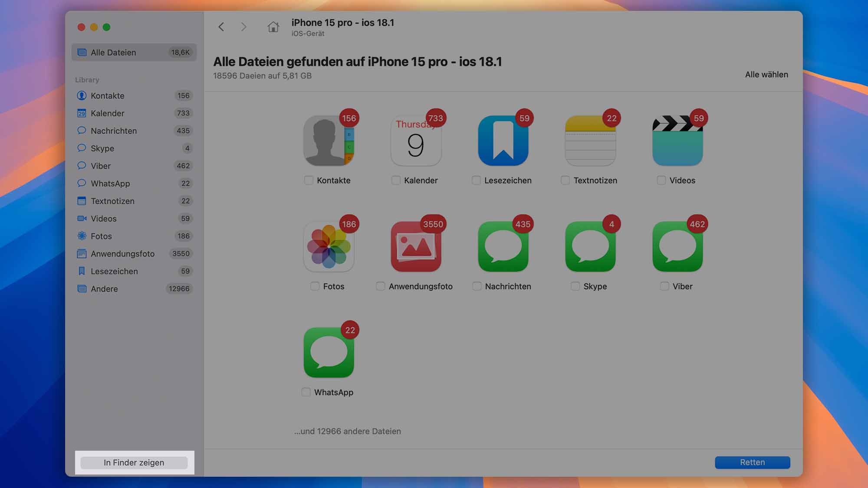This screenshot has height=488, width=868.
Task: Click the Retten button
Action: [753, 462]
